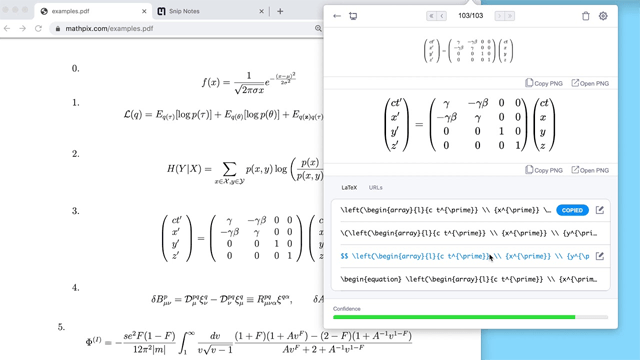Click browser forward button
Screen dimensions: 640x360
[22, 29]
